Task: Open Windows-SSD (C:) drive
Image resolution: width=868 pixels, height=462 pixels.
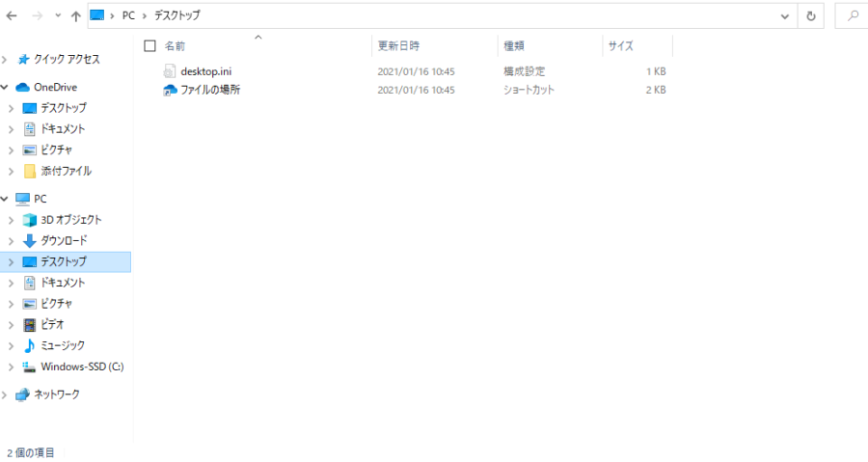Action: click(82, 367)
